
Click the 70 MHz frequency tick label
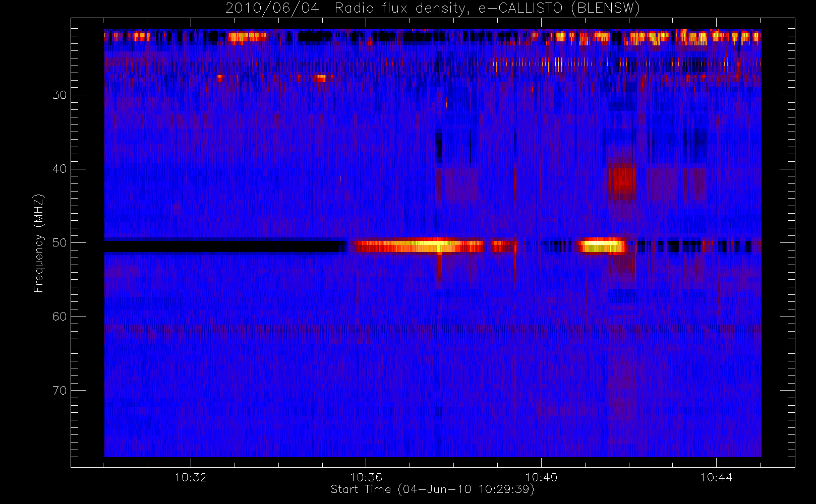(60, 391)
